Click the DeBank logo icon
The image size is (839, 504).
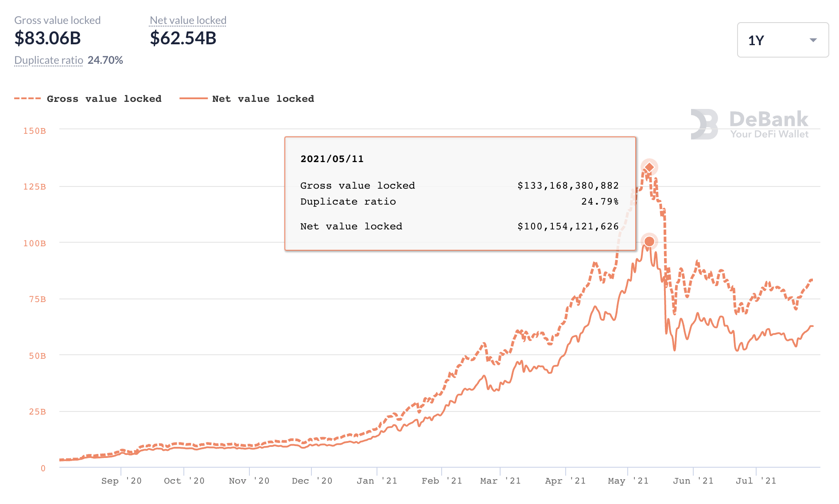click(x=704, y=124)
